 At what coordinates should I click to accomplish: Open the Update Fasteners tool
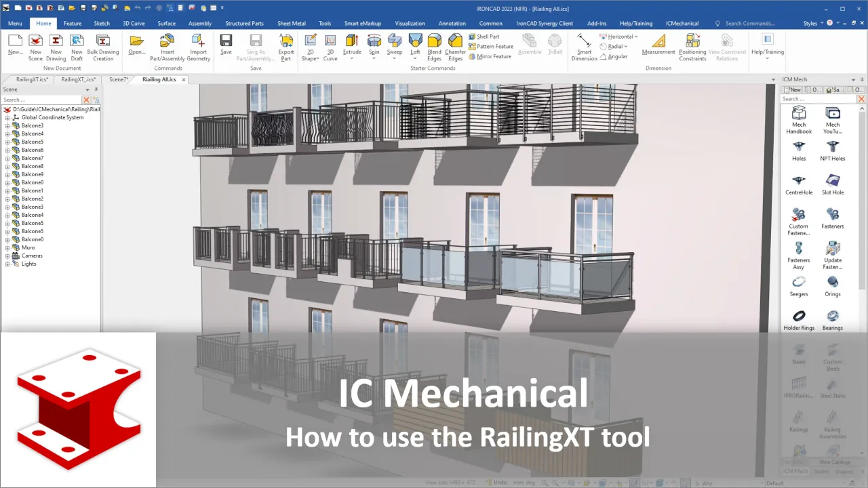(833, 256)
